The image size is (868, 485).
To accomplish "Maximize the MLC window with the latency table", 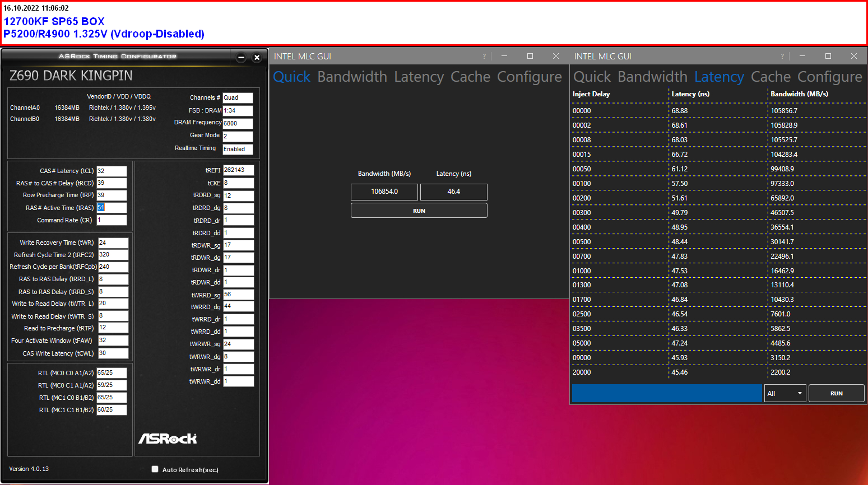I will click(828, 56).
